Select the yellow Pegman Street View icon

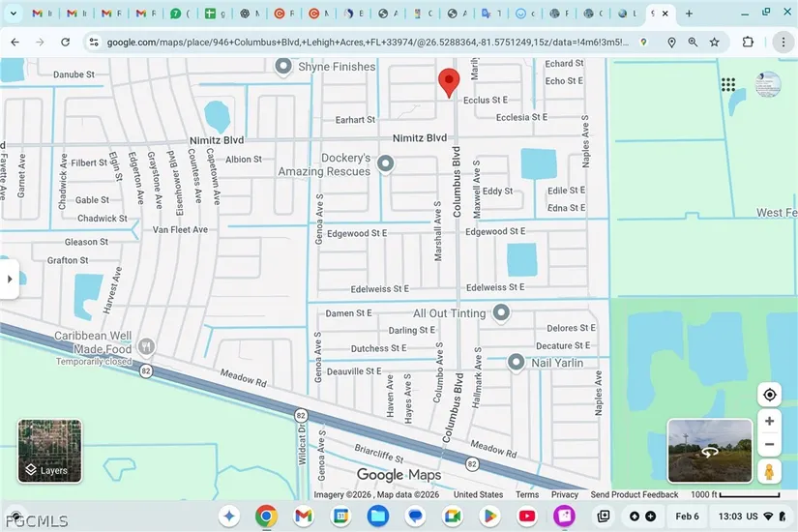click(769, 472)
